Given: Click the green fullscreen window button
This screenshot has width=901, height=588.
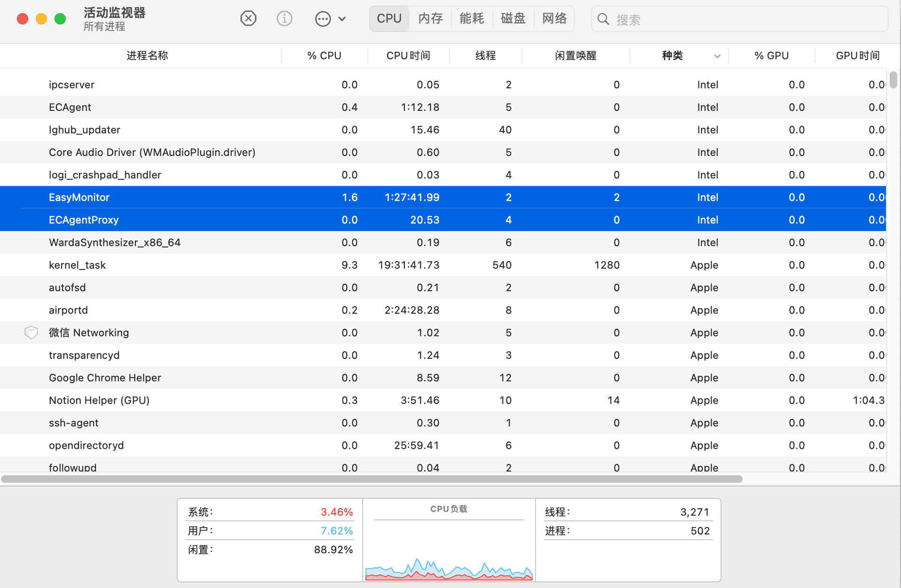Looking at the screenshot, I should click(x=60, y=19).
